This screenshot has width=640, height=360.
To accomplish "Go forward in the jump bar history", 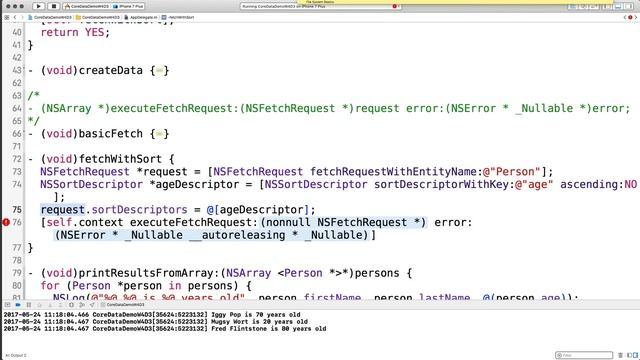I will pyautogui.click(x=22, y=18).
